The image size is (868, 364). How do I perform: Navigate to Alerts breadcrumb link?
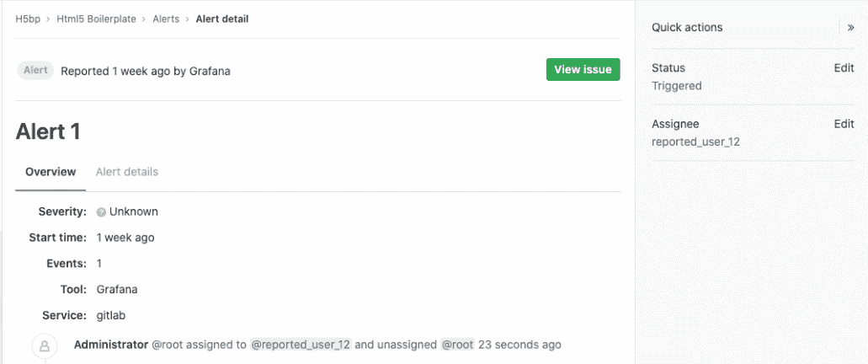click(166, 19)
